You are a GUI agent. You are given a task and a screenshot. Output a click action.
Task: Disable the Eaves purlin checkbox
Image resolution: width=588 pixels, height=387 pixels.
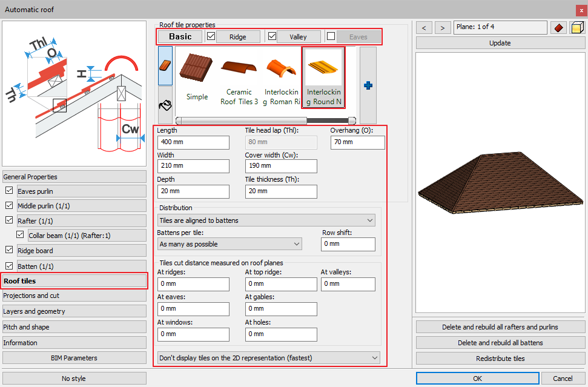pyautogui.click(x=9, y=191)
